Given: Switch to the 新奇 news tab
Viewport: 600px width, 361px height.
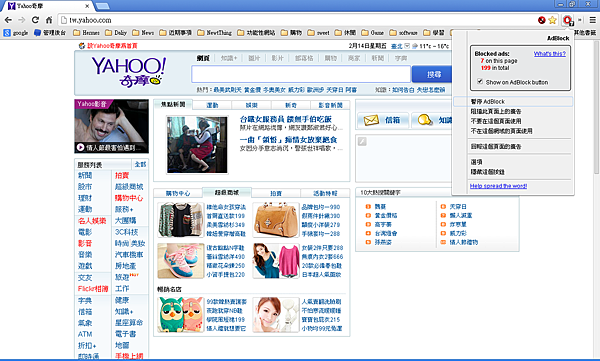Looking at the screenshot, I should tap(291, 105).
